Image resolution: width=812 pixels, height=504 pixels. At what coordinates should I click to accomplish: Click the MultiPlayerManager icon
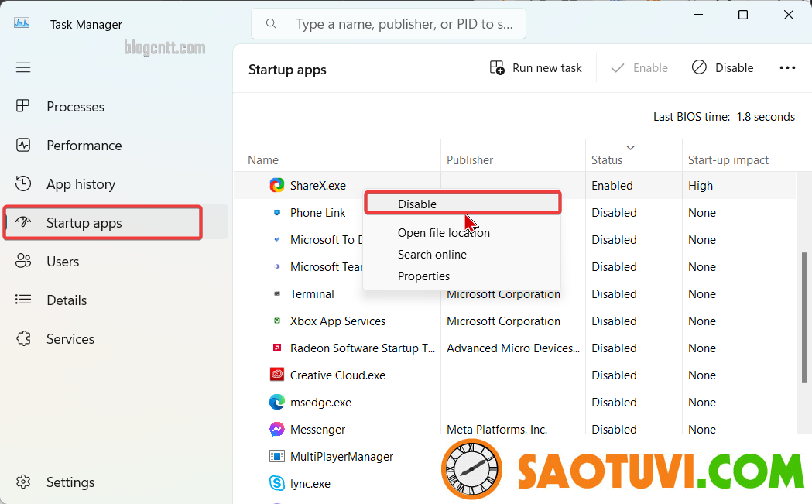coord(277,456)
